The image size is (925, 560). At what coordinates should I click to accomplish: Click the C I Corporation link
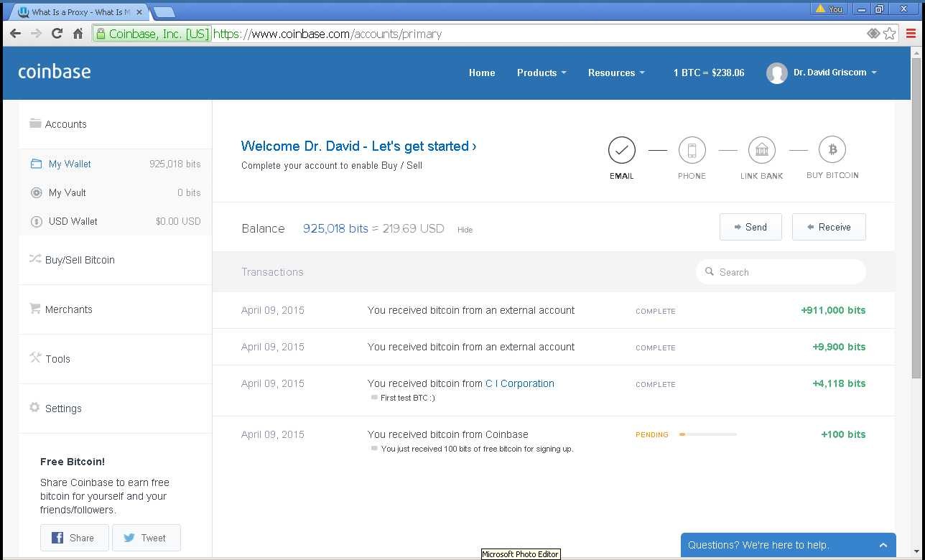520,383
